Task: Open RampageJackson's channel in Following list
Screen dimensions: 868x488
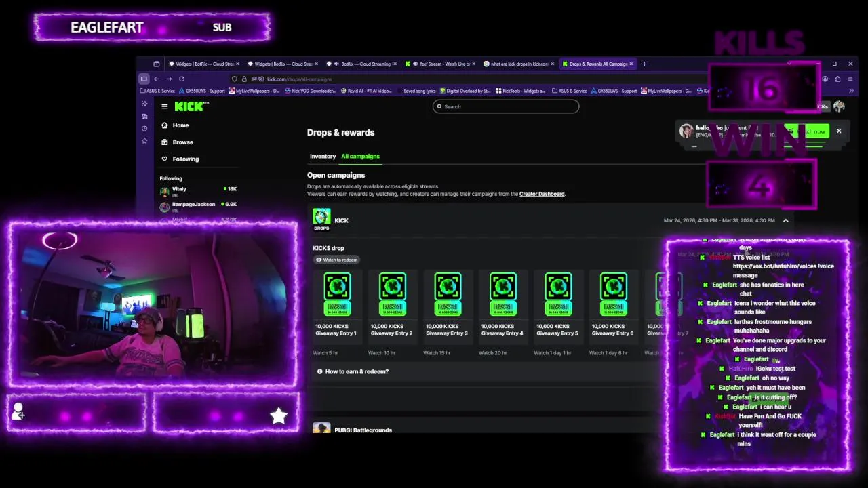Action: (198, 207)
